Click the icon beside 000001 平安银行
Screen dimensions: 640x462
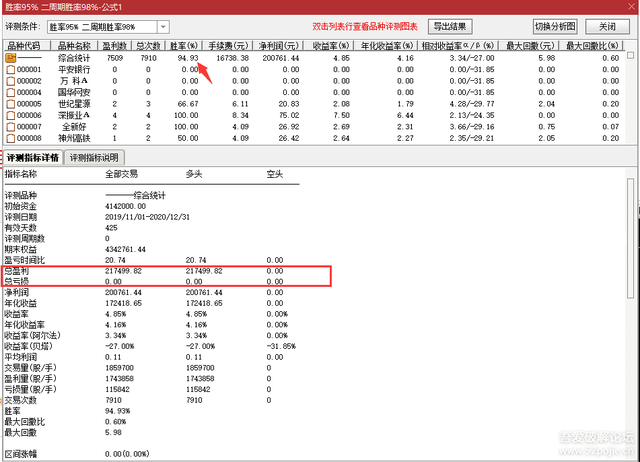click(11, 70)
